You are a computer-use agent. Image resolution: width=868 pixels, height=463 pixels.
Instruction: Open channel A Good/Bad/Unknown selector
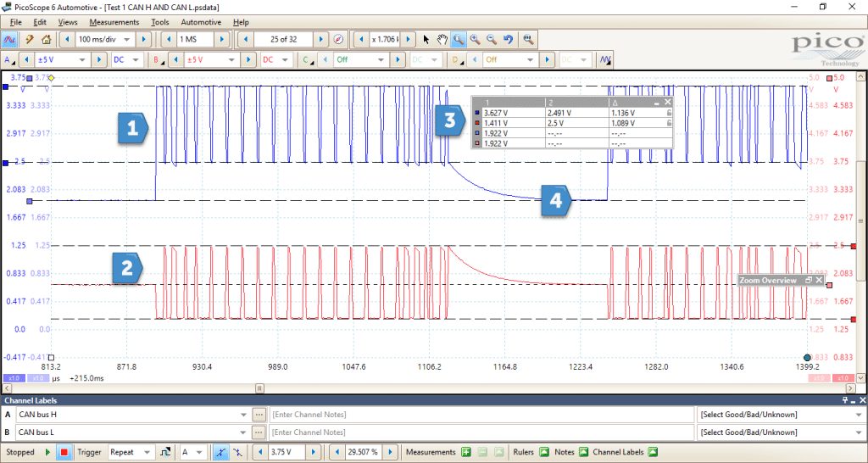pyautogui.click(x=781, y=415)
